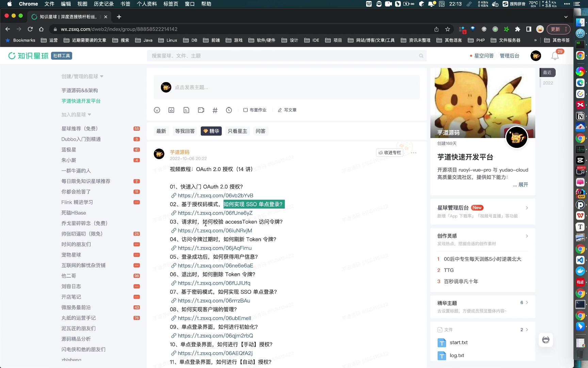Open 星空问答 link in header
The image size is (588, 368).
[x=484, y=56]
